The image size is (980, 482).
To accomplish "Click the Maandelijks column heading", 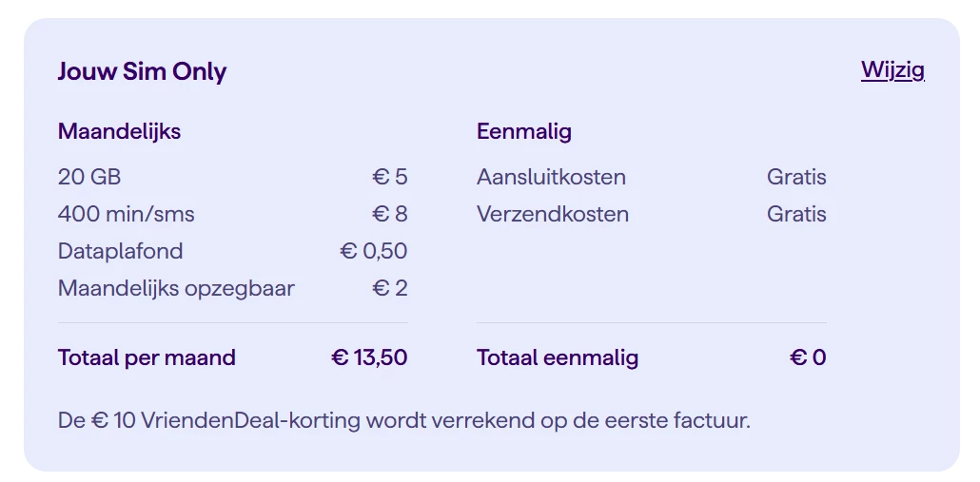I will pyautogui.click(x=119, y=131).
